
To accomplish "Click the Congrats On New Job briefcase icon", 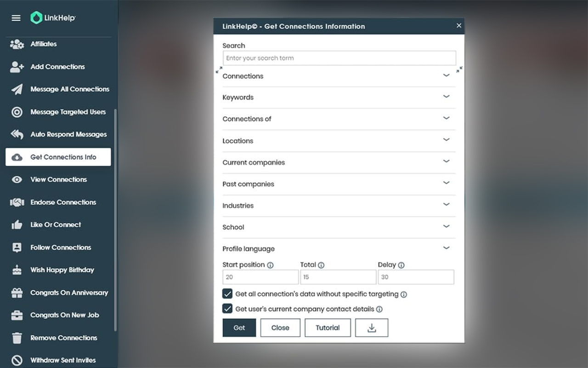I will (x=17, y=315).
